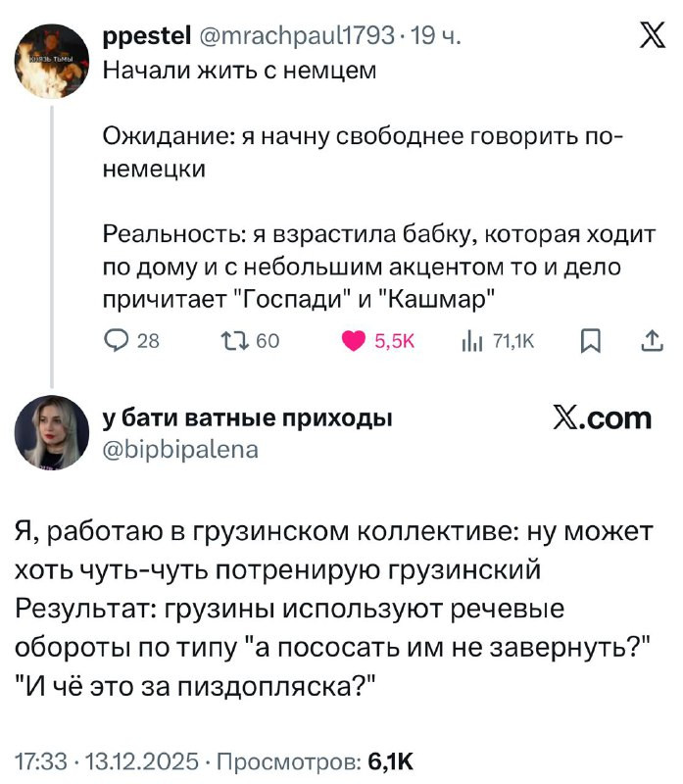This screenshot has height=784, width=683.
Task: Click the reply comment icon
Action: (116, 340)
